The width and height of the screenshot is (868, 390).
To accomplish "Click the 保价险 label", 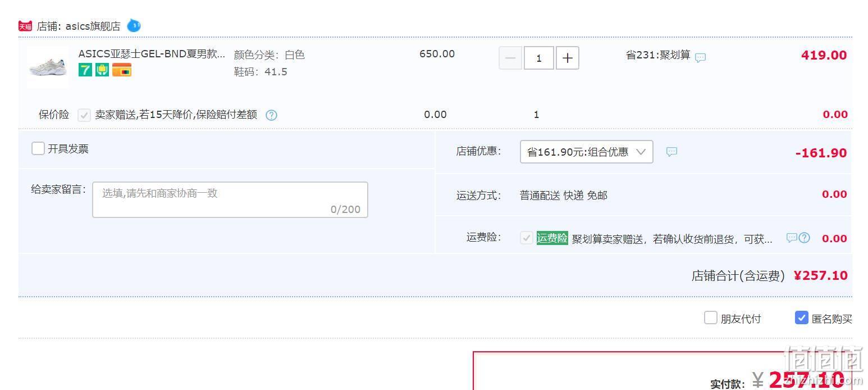I will click(x=54, y=115).
